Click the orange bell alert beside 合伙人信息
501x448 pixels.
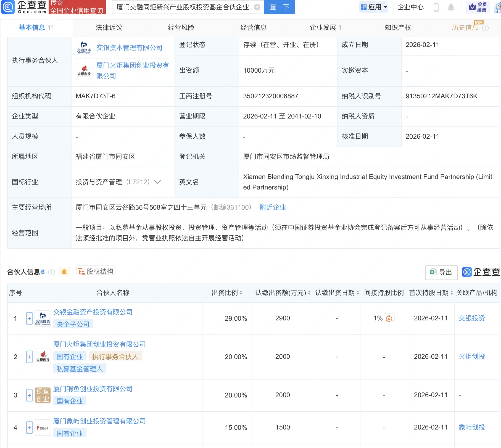64,272
